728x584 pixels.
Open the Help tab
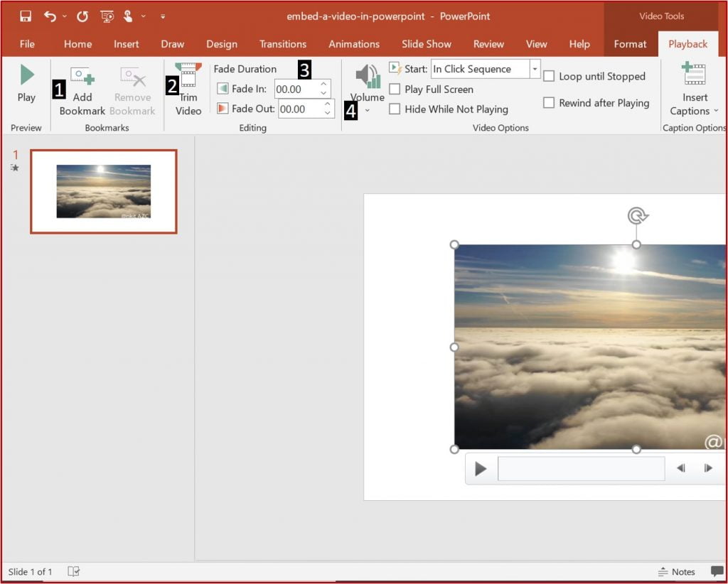[579, 44]
